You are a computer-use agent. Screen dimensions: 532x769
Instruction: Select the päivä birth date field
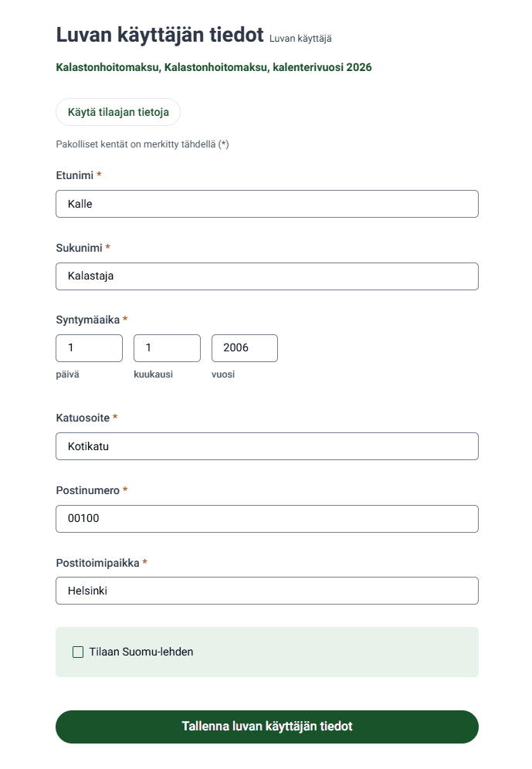89,348
